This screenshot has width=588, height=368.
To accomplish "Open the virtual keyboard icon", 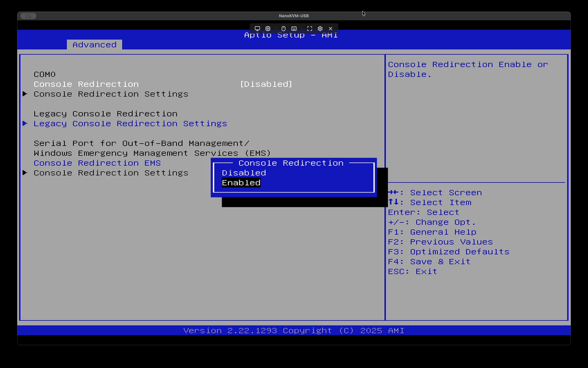I will (x=294, y=28).
